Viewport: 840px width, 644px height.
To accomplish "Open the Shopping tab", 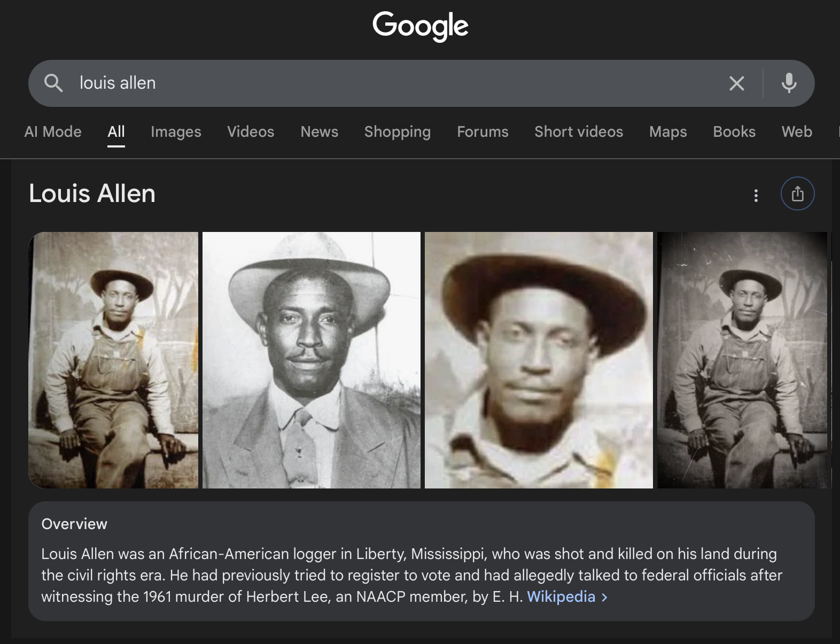I will tap(398, 131).
